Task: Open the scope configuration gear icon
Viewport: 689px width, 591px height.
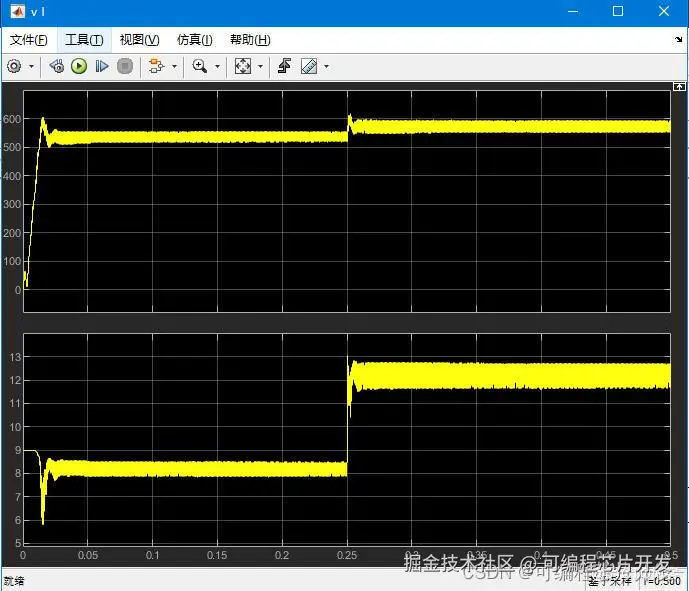Action: point(14,66)
